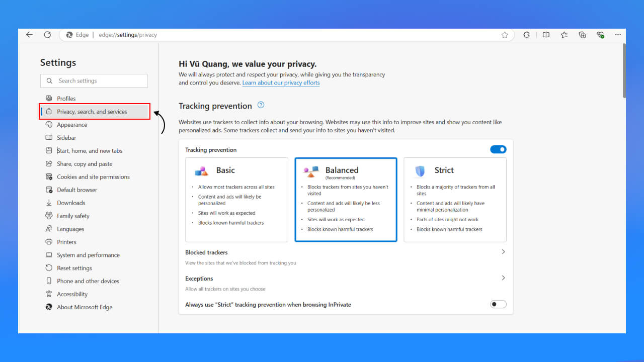Image resolution: width=644 pixels, height=362 pixels.
Task: Open Learn about our privacy efforts link
Action: (281, 83)
